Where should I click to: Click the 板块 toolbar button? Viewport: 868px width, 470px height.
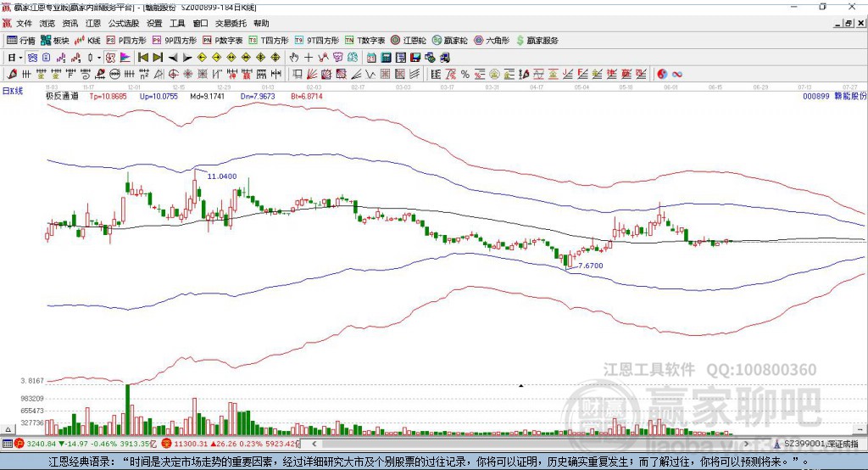55,41
